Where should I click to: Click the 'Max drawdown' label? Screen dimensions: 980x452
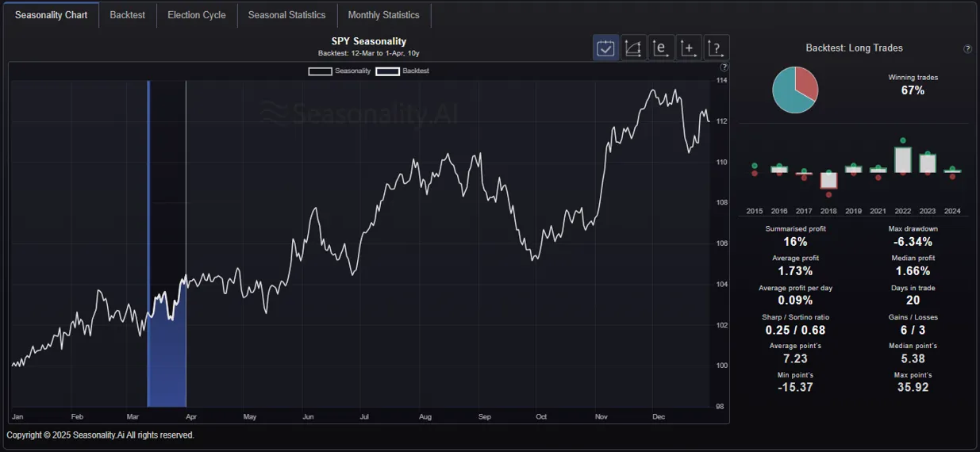point(913,228)
